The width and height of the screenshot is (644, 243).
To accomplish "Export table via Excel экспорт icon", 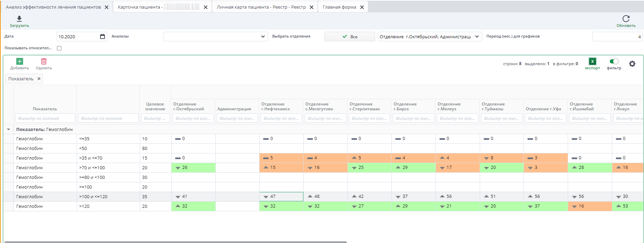I will tap(592, 61).
